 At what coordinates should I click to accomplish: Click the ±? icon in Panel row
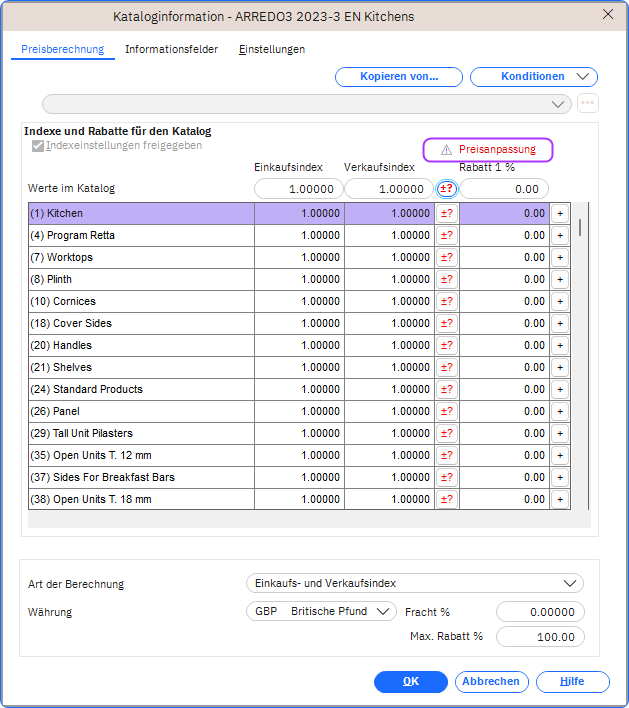(x=447, y=411)
